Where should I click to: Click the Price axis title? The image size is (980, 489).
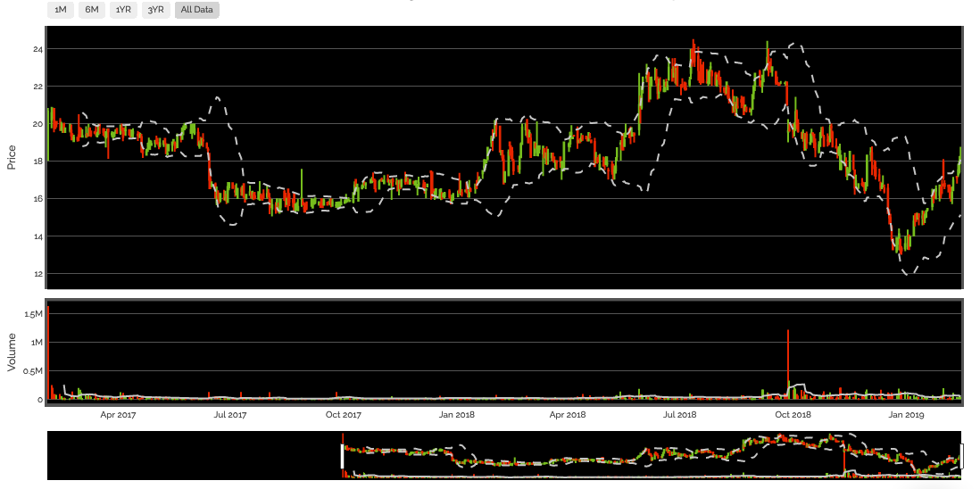[12, 157]
